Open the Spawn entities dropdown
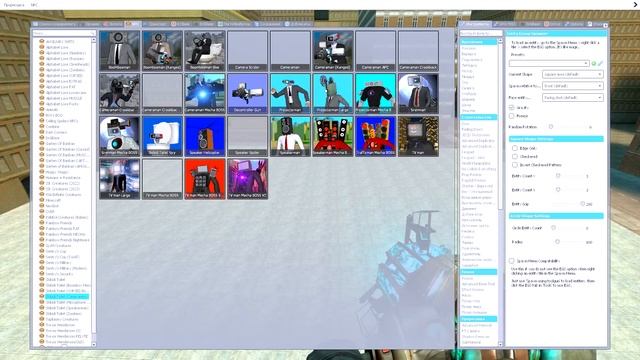The image size is (640, 360). 573,86
